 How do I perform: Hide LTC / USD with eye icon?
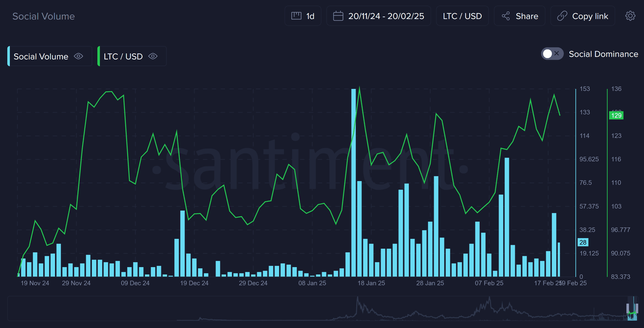click(x=153, y=56)
